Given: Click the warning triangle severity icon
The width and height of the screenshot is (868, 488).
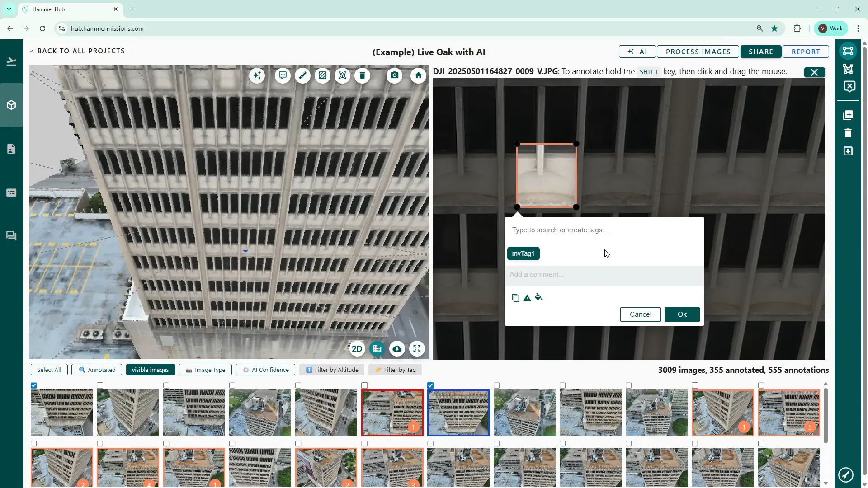Looking at the screenshot, I should tap(527, 298).
